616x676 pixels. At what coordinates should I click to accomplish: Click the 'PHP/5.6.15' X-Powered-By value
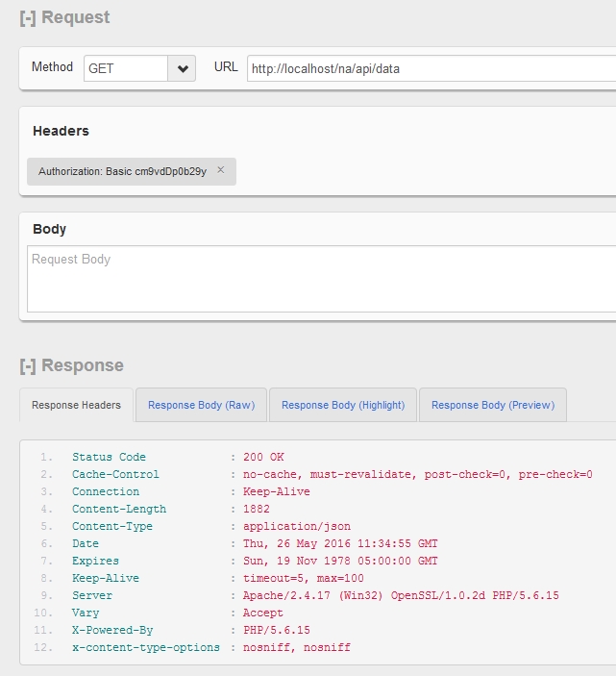277,630
